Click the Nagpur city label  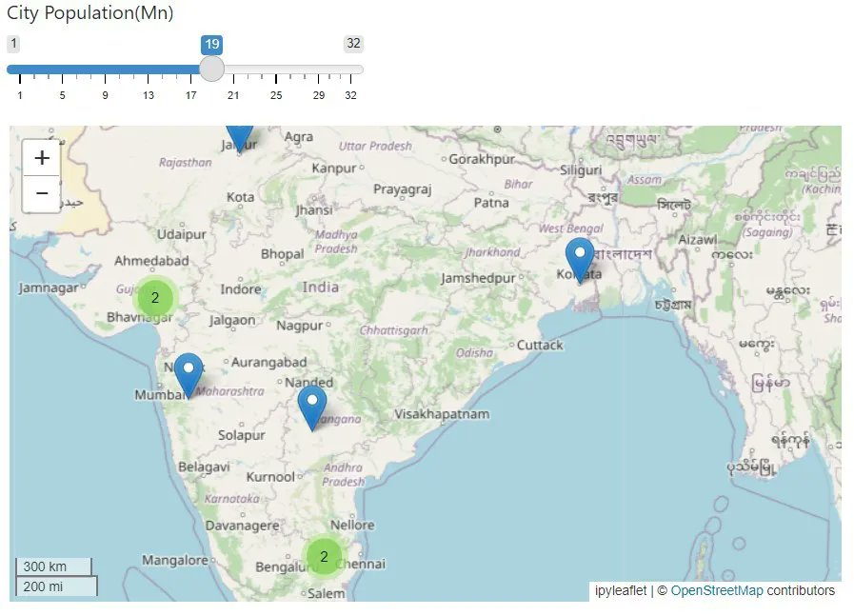click(x=300, y=326)
